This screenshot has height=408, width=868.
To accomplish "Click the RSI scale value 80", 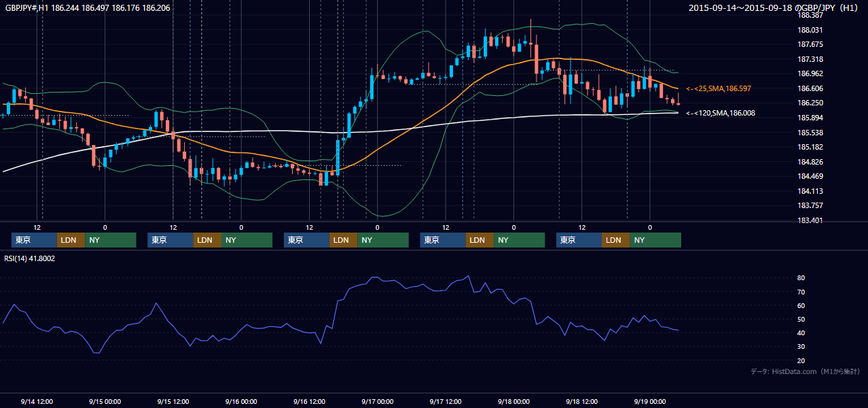I will pyautogui.click(x=801, y=278).
